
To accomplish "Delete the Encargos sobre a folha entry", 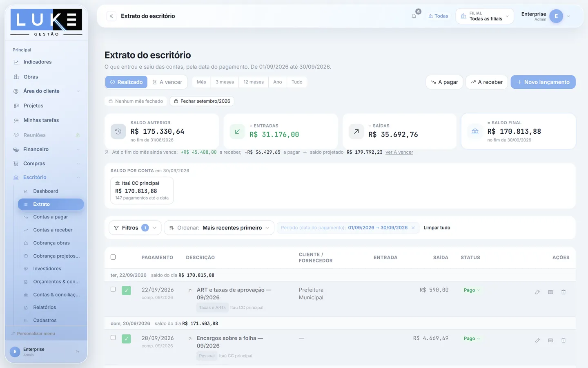I will pos(563,340).
